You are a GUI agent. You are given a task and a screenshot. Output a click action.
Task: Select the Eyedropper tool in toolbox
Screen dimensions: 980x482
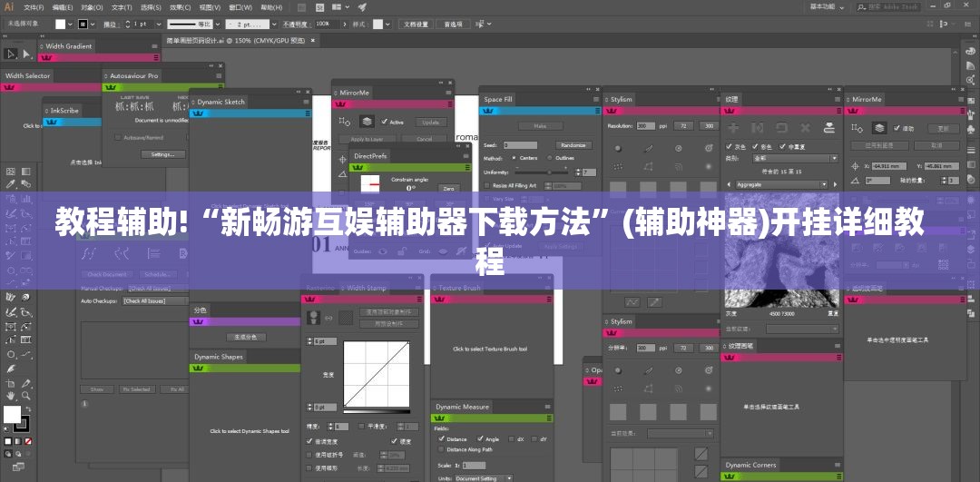11,183
